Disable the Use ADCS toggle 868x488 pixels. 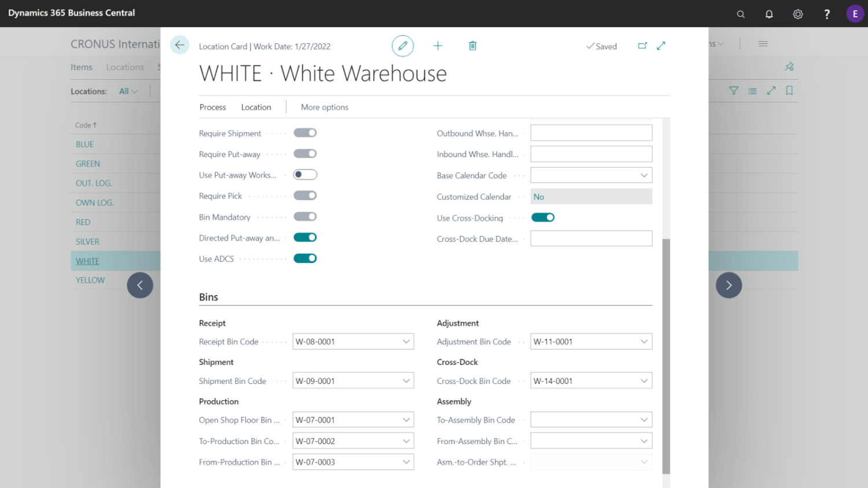coord(305,258)
